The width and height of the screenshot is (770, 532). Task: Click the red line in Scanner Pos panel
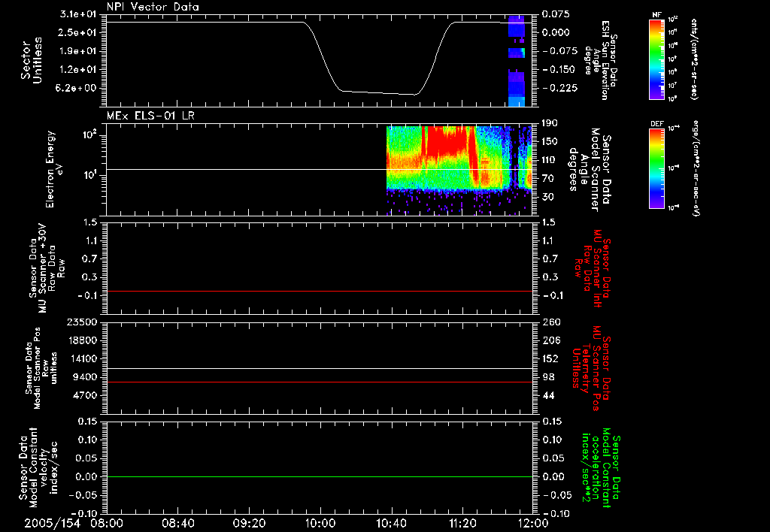coord(319,382)
